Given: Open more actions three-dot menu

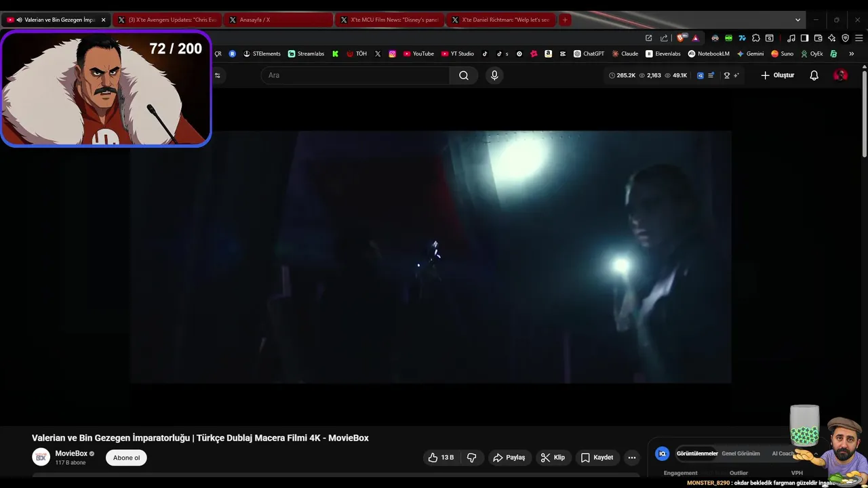Looking at the screenshot, I should [632, 457].
